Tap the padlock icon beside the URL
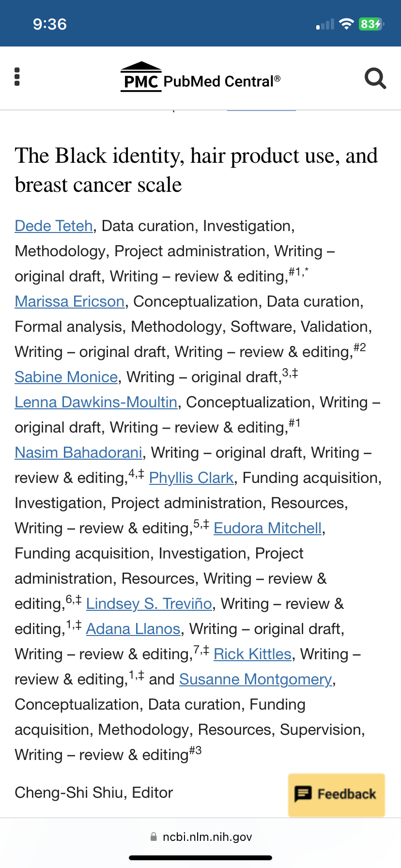The width and height of the screenshot is (401, 868). tap(153, 836)
